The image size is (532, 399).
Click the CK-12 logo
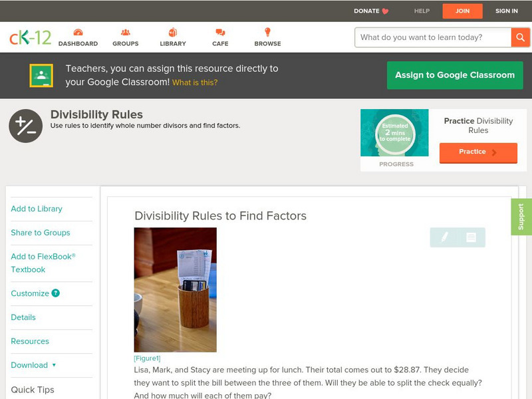(30, 37)
